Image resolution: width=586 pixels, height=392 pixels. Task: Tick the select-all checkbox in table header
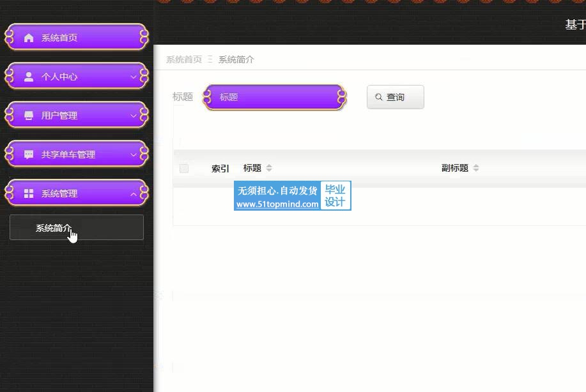pos(184,169)
